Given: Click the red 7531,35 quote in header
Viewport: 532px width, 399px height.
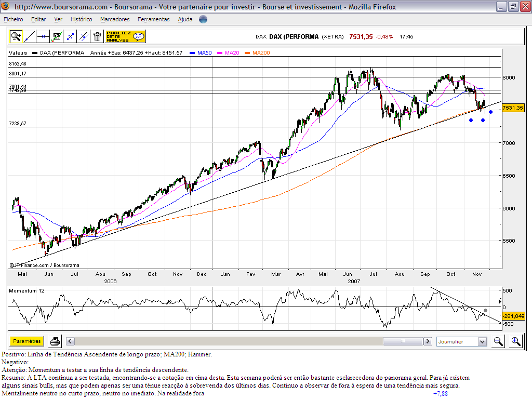Looking at the screenshot, I should [361, 37].
